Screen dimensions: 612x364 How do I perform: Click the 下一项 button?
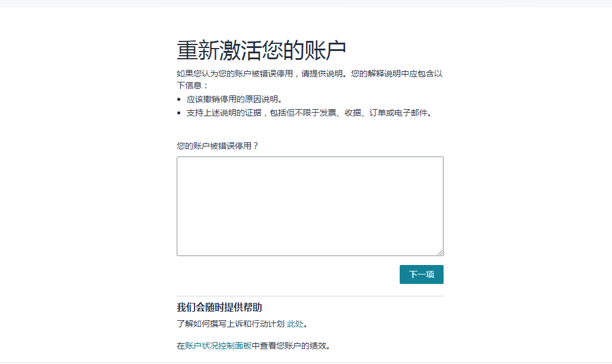pyautogui.click(x=421, y=274)
